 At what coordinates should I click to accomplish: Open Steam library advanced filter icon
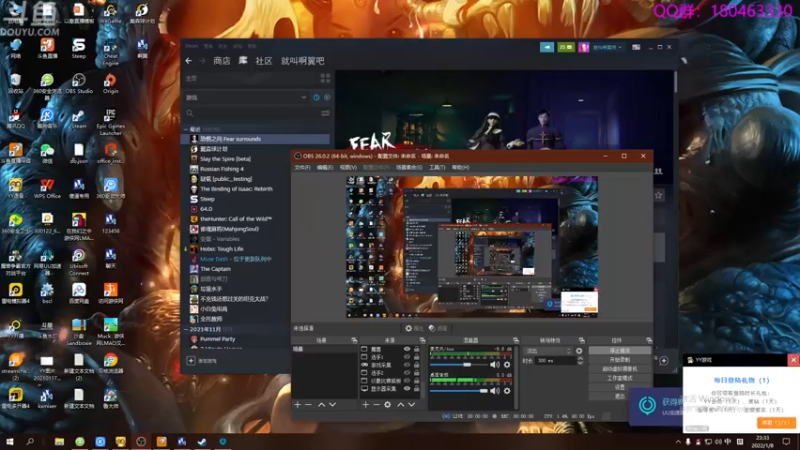(325, 113)
